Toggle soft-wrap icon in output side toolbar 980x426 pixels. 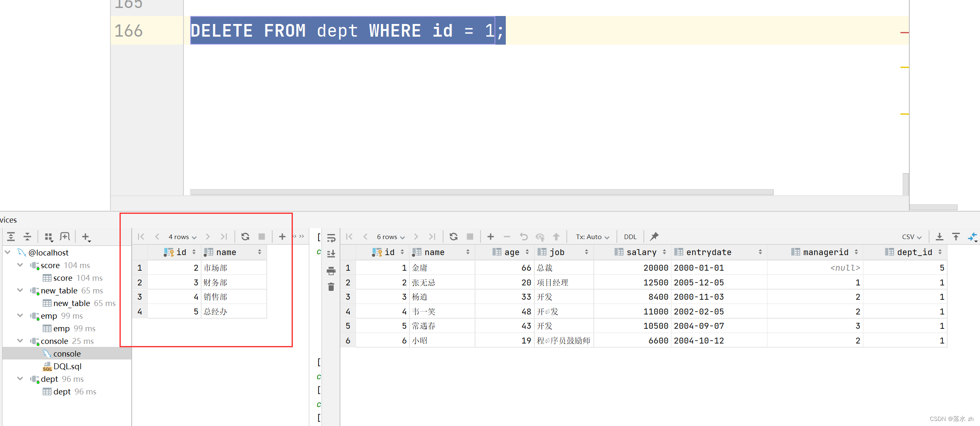[x=331, y=238]
